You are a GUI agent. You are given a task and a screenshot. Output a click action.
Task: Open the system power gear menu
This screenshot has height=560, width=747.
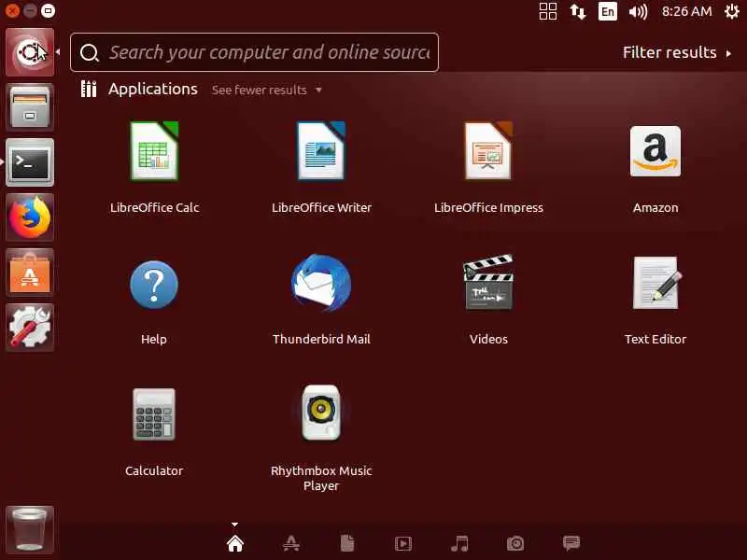[731, 11]
